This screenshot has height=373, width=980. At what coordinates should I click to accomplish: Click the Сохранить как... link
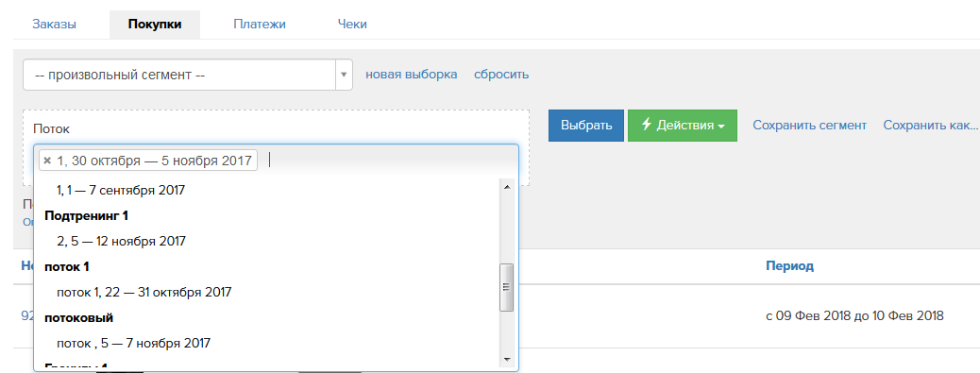point(930,125)
